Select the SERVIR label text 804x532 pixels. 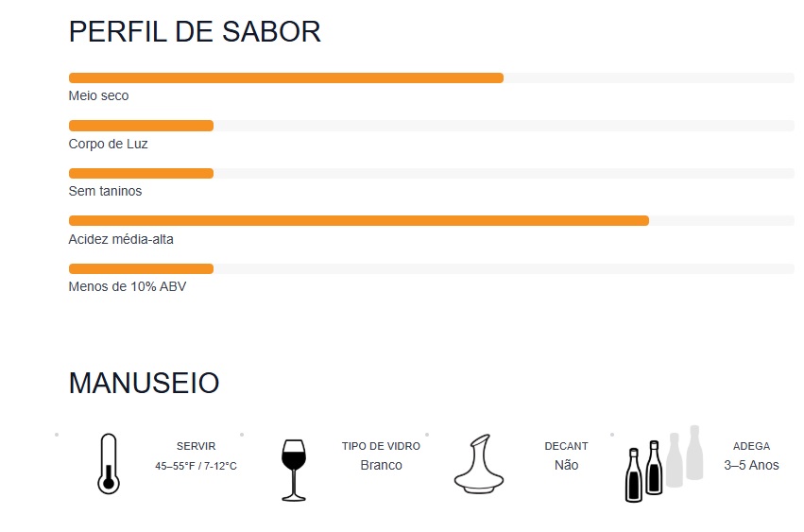(196, 446)
